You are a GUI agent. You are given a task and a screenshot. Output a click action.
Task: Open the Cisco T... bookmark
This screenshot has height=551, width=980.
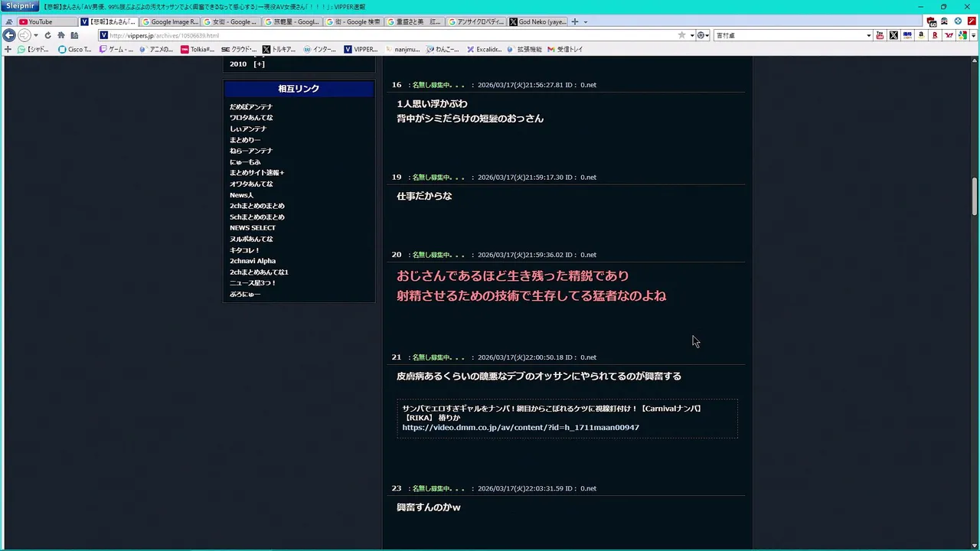pyautogui.click(x=75, y=49)
